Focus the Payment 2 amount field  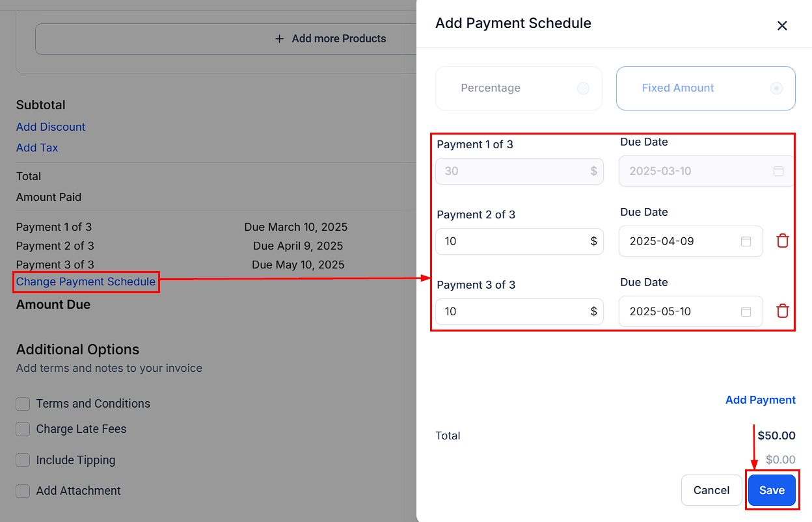click(x=511, y=241)
